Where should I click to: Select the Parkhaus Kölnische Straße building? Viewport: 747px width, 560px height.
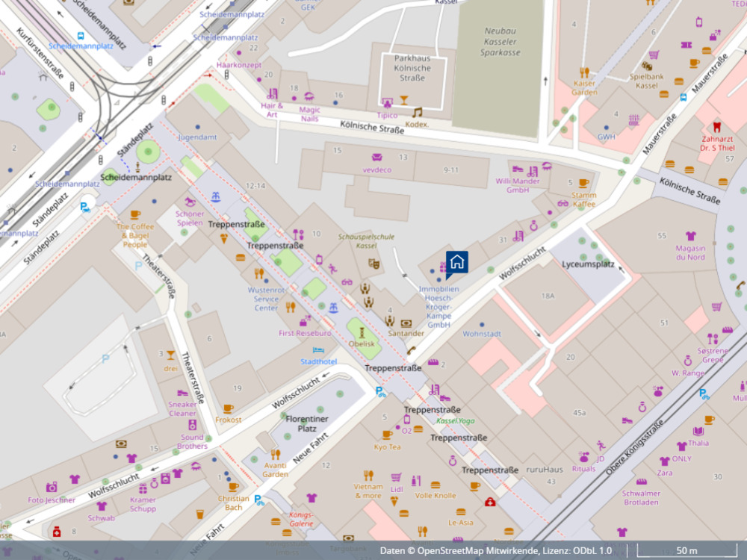pyautogui.click(x=413, y=72)
